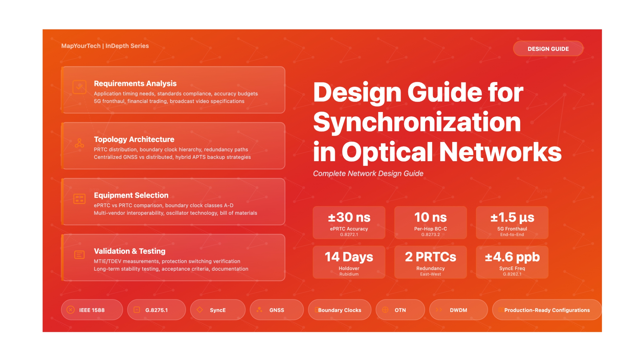Click the diamond icon in SyncE tag
Screen dimensions: 644x362
coord(200,310)
